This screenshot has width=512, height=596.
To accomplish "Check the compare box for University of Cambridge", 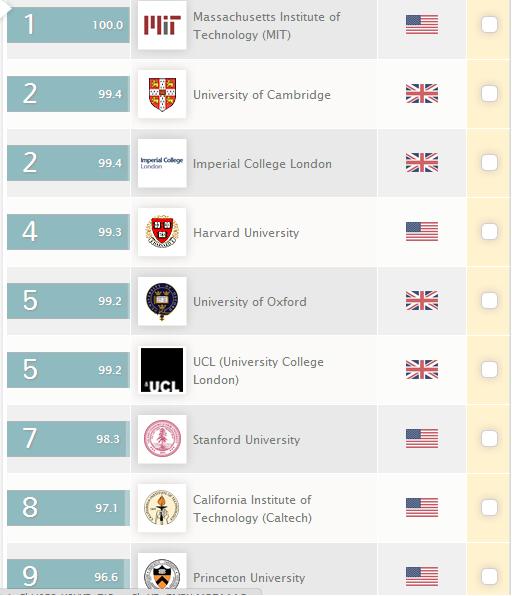I will 489,94.
